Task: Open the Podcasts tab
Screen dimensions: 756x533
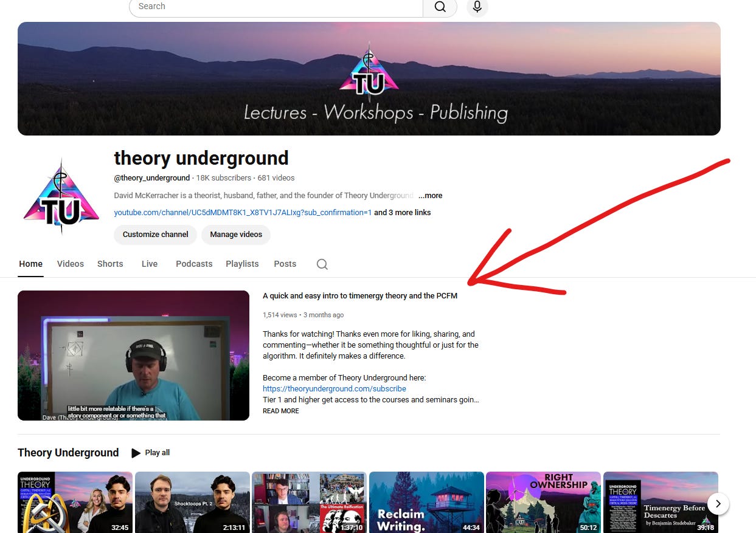Action: coord(194,264)
